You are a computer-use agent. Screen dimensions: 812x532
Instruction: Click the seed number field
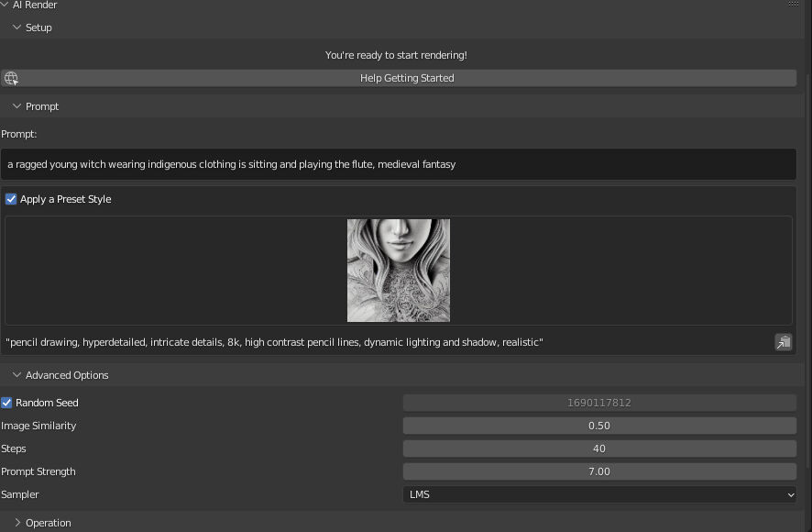tap(599, 403)
